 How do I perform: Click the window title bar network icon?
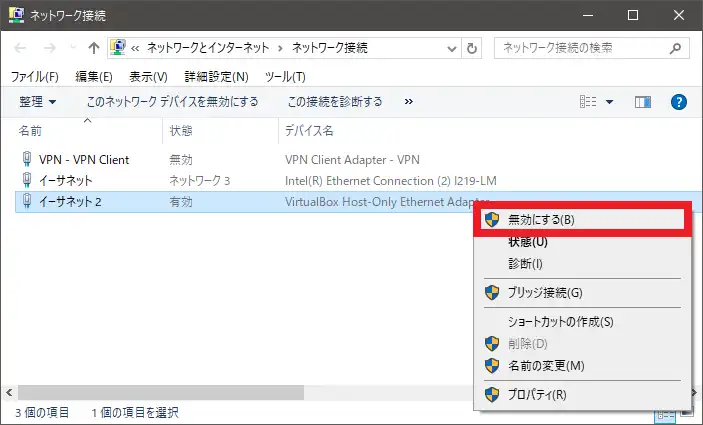coord(17,15)
